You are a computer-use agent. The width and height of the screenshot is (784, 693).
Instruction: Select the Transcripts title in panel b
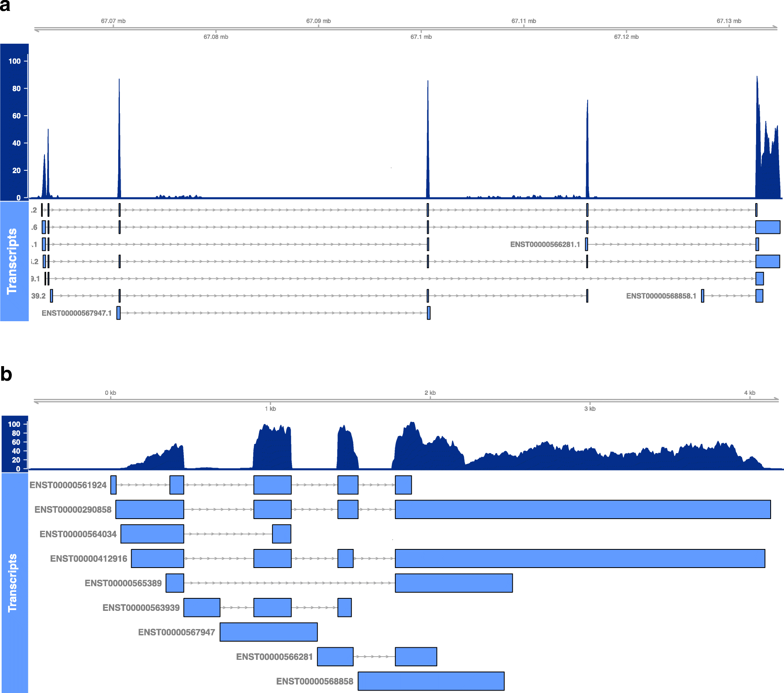(x=13, y=583)
